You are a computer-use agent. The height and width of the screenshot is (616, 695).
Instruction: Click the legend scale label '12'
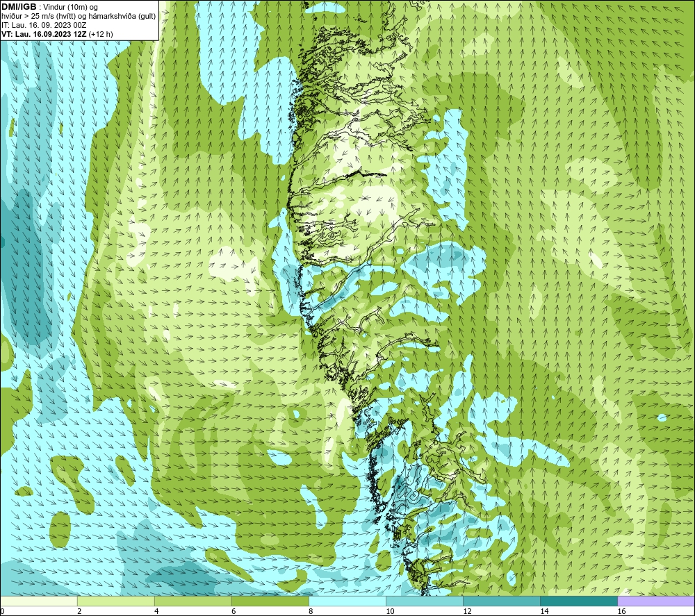coord(467,611)
